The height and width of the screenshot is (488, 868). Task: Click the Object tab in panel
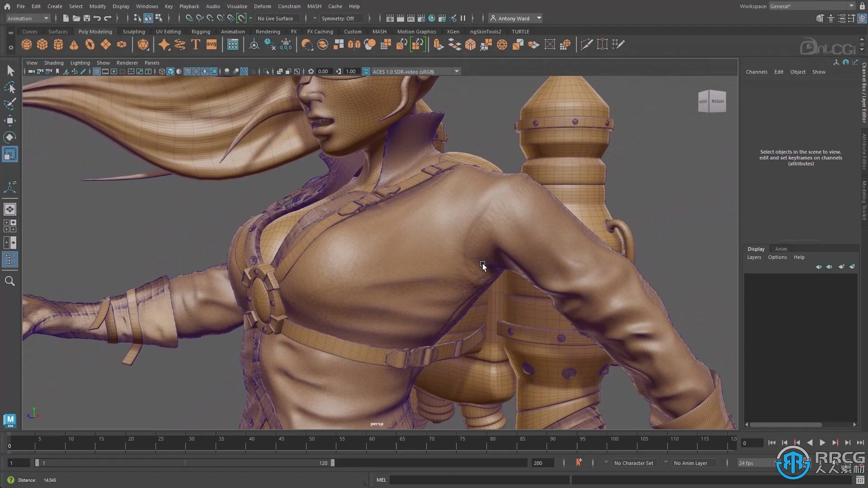coord(797,71)
